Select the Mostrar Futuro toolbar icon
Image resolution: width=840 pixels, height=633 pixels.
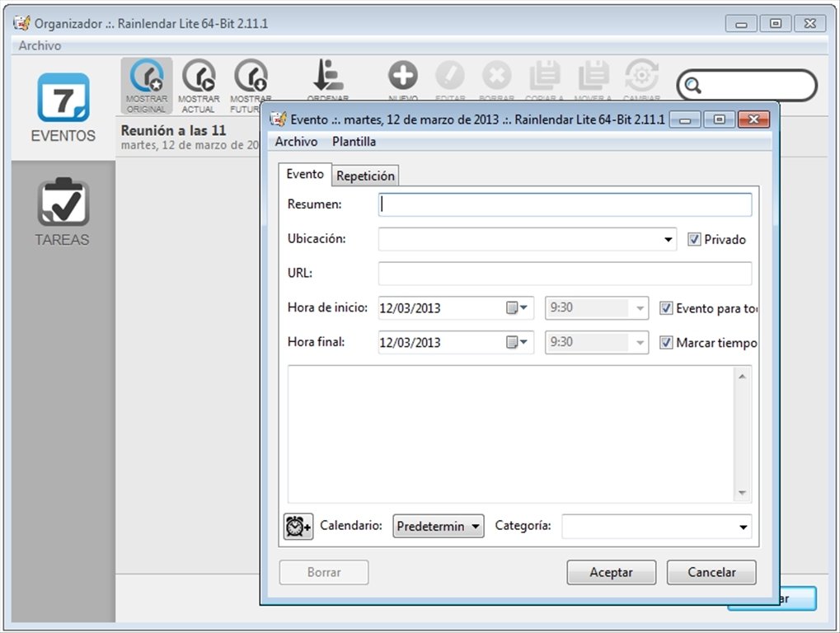[x=251, y=86]
